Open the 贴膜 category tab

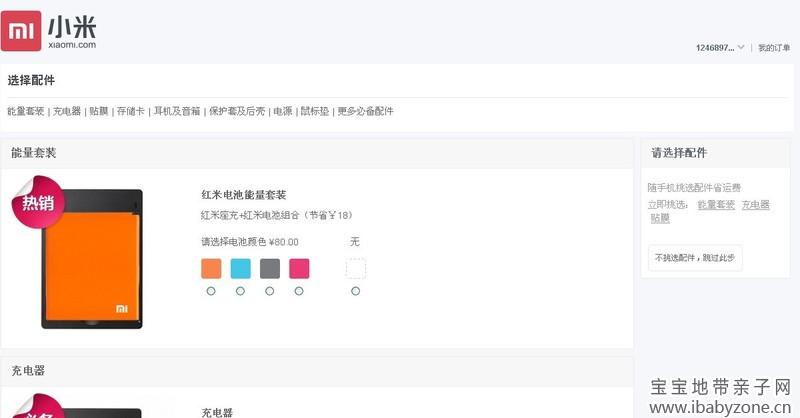pos(99,111)
